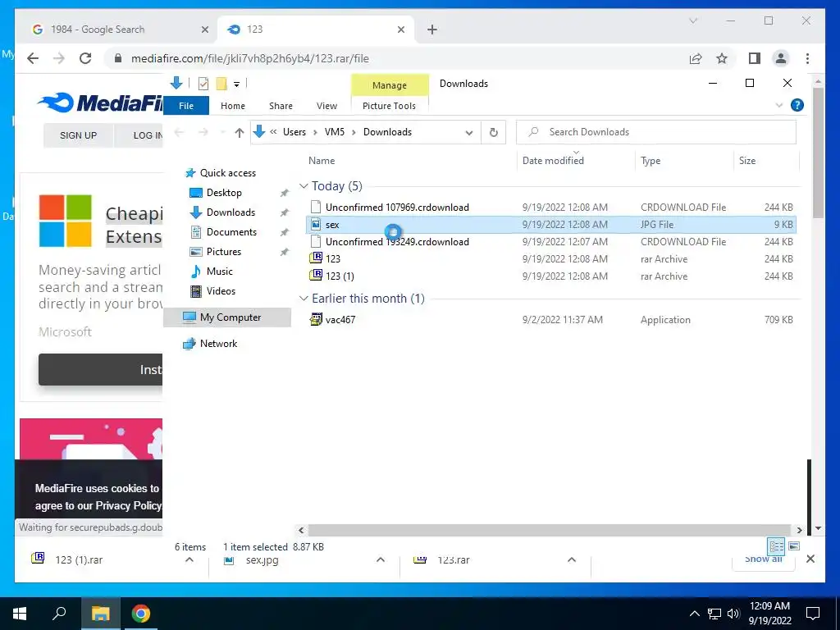Collapse the Today (5) group

coord(304,186)
